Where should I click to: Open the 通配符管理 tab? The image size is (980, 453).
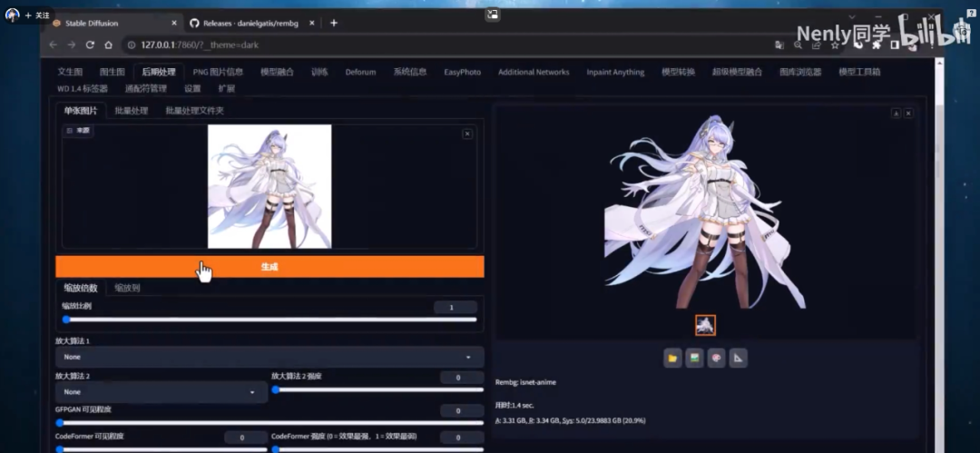point(145,89)
